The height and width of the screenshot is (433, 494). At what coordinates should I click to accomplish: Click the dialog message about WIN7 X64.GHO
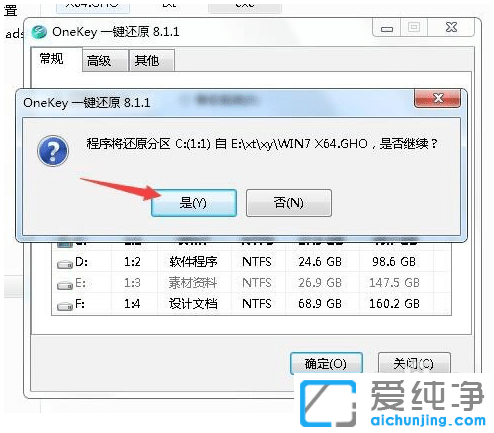[x=262, y=144]
